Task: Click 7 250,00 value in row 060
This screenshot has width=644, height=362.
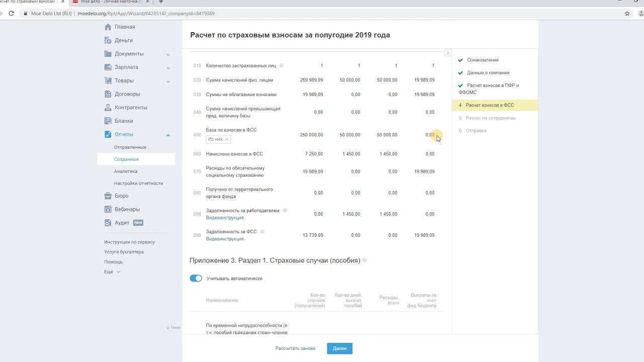Action: pos(314,154)
